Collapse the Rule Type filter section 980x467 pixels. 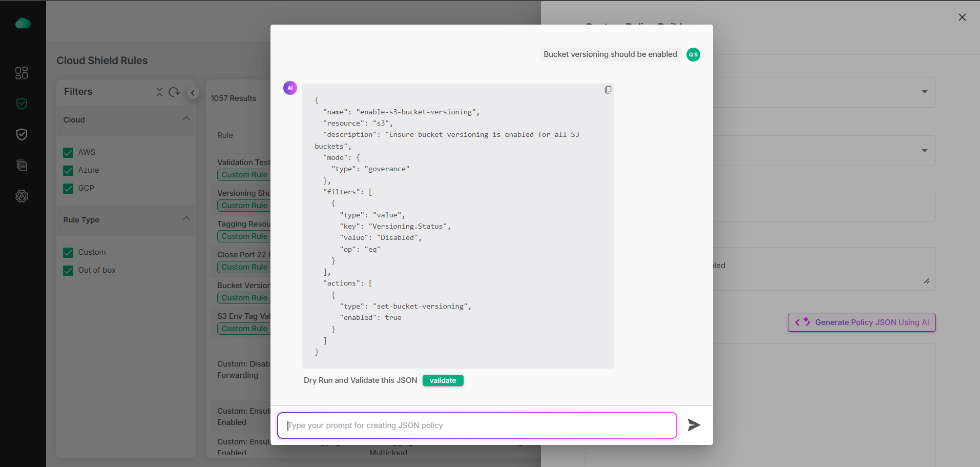pos(186,218)
